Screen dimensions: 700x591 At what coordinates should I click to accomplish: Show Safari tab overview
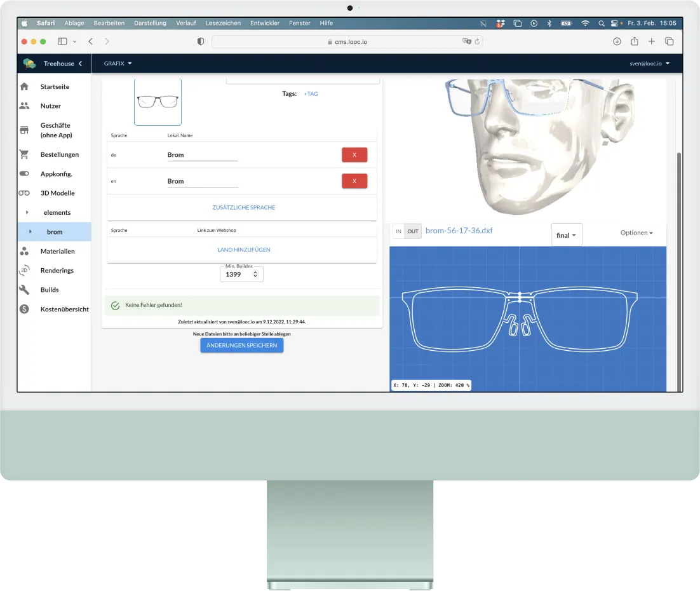pos(670,41)
